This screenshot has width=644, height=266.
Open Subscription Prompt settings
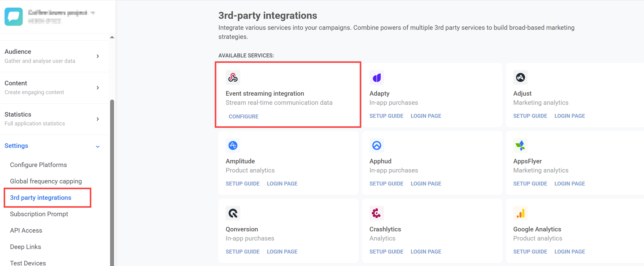pyautogui.click(x=39, y=214)
